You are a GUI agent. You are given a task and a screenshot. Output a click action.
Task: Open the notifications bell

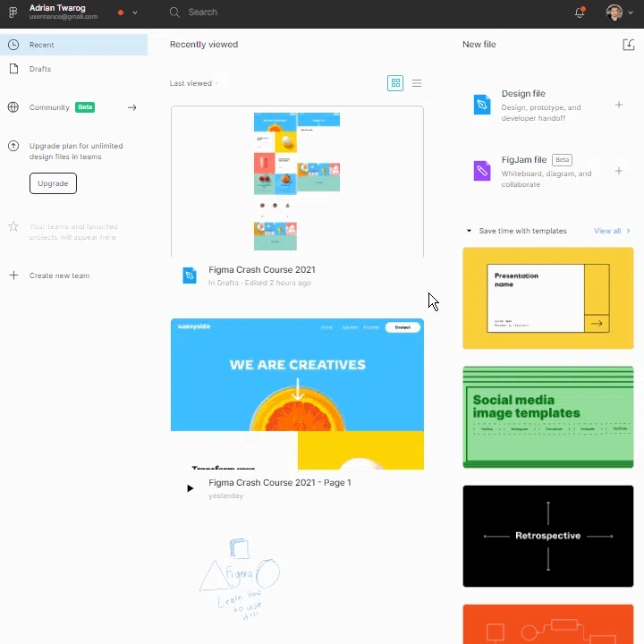[580, 13]
